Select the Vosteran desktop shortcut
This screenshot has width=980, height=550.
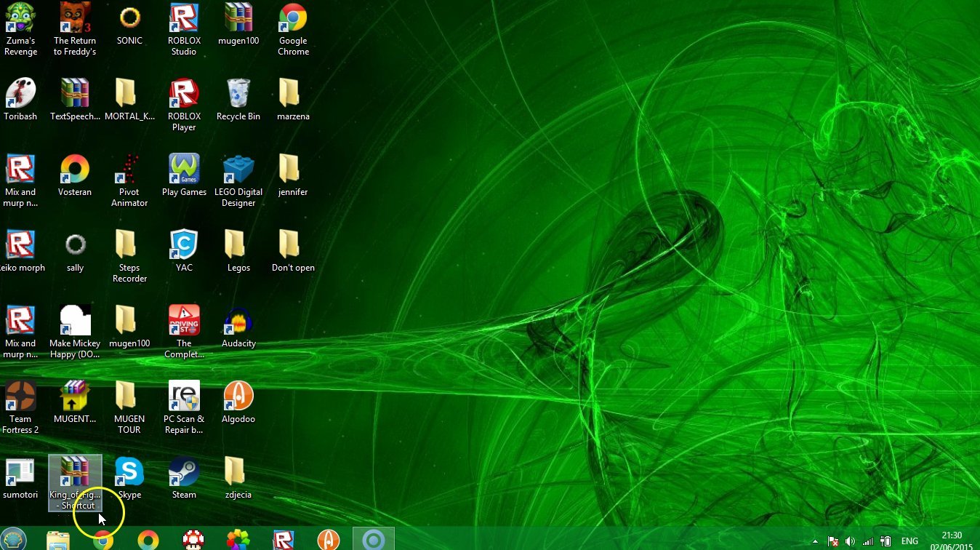pos(75,175)
